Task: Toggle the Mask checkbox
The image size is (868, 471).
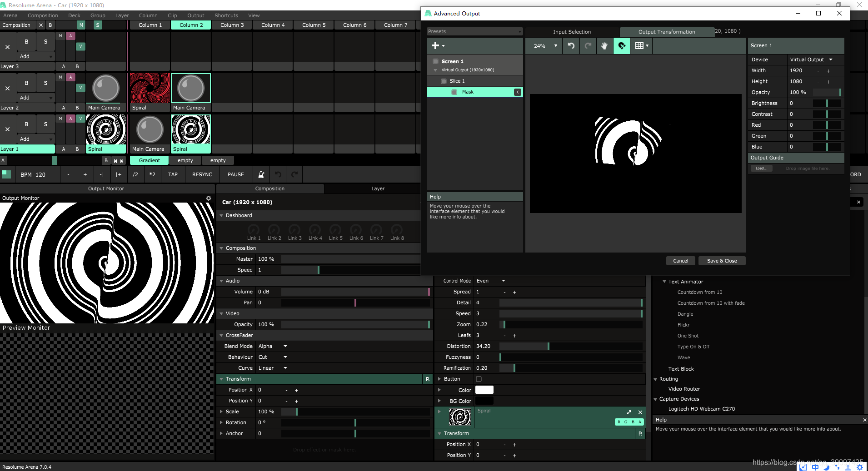Action: [454, 92]
